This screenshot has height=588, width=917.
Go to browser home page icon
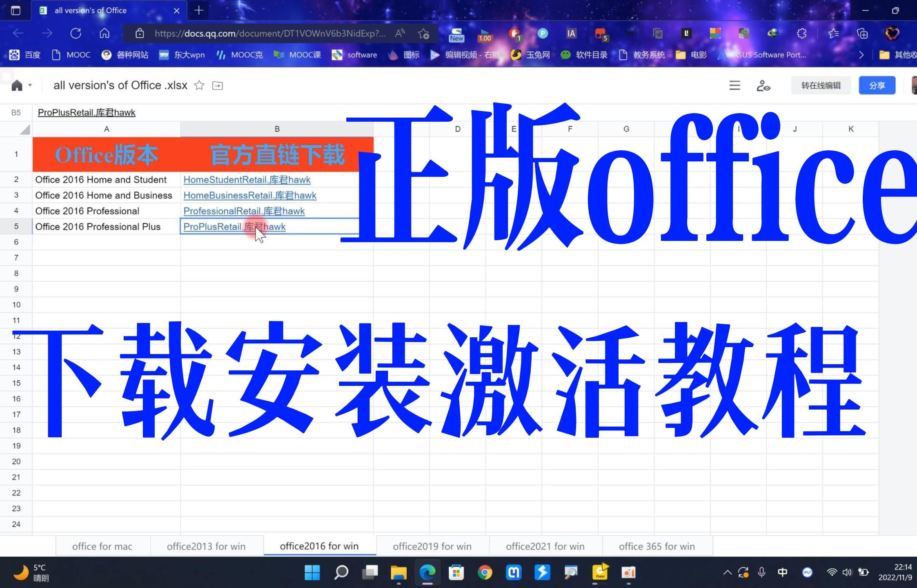click(x=105, y=33)
